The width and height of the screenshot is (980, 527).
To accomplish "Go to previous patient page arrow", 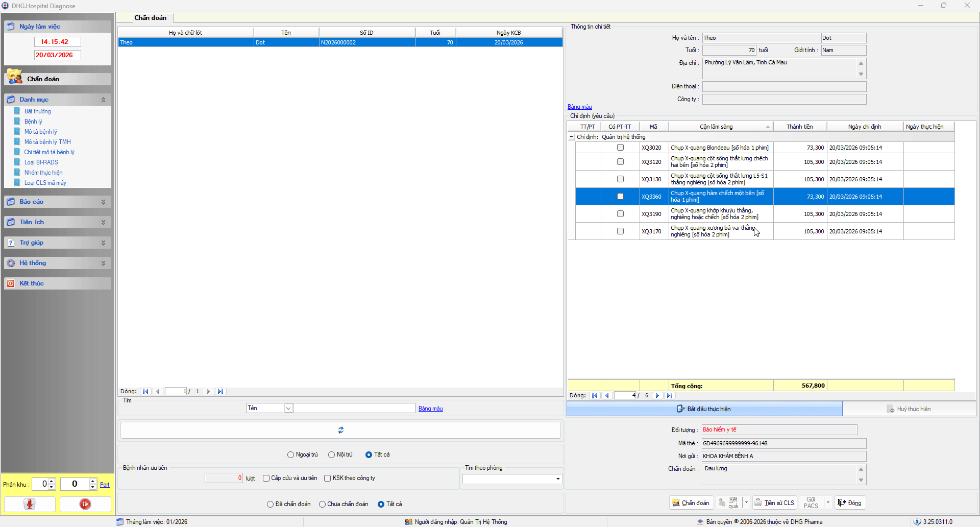I will point(158,392).
